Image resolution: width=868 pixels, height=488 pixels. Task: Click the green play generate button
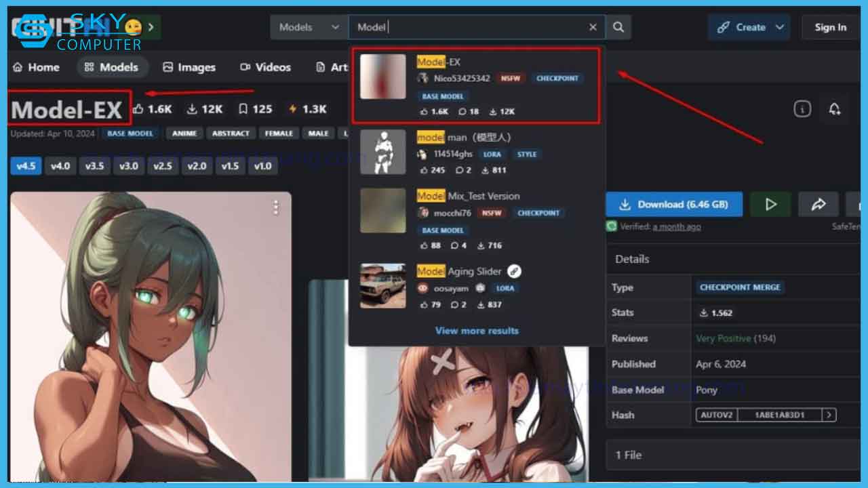(x=770, y=204)
